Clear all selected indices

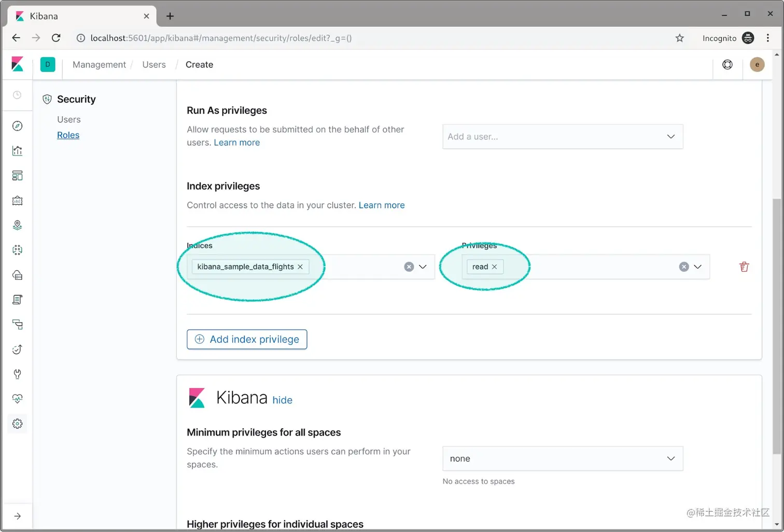tap(409, 267)
